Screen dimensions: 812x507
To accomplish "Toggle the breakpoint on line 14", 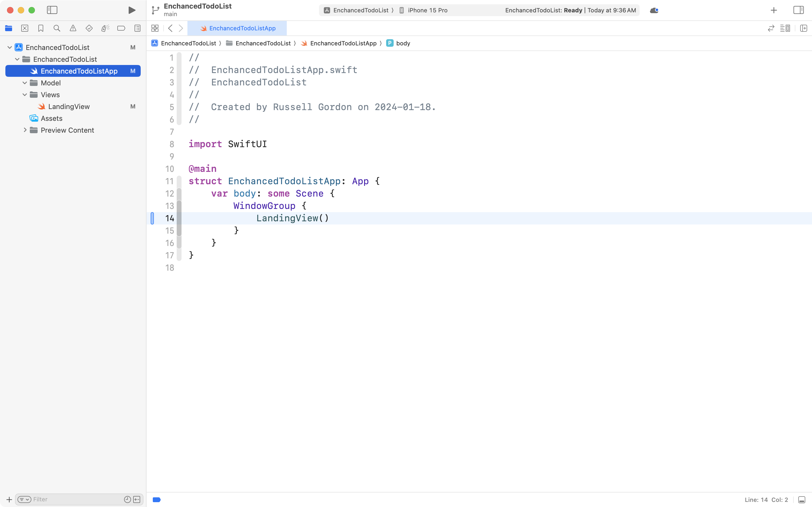I will (153, 218).
